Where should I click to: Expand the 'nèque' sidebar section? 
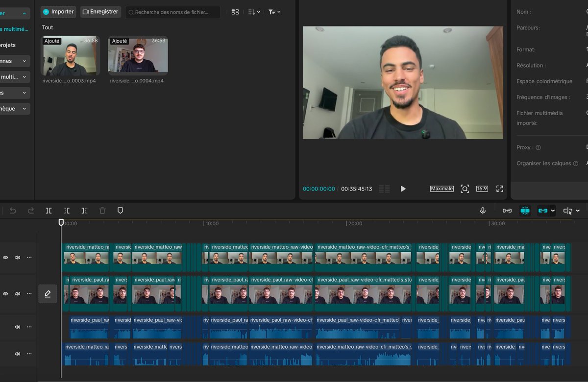(x=15, y=109)
